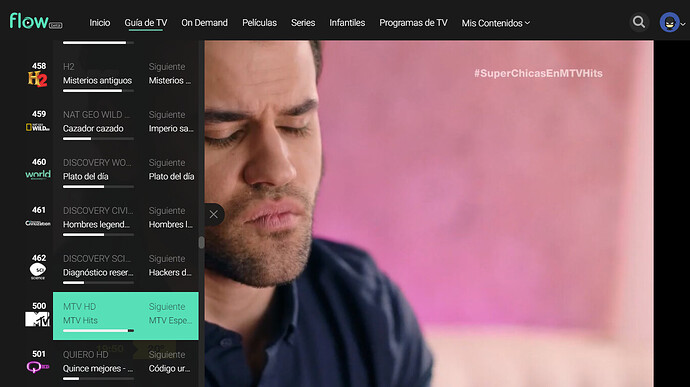The image size is (690, 387).
Task: Open the search magnifier icon
Action: tap(639, 22)
